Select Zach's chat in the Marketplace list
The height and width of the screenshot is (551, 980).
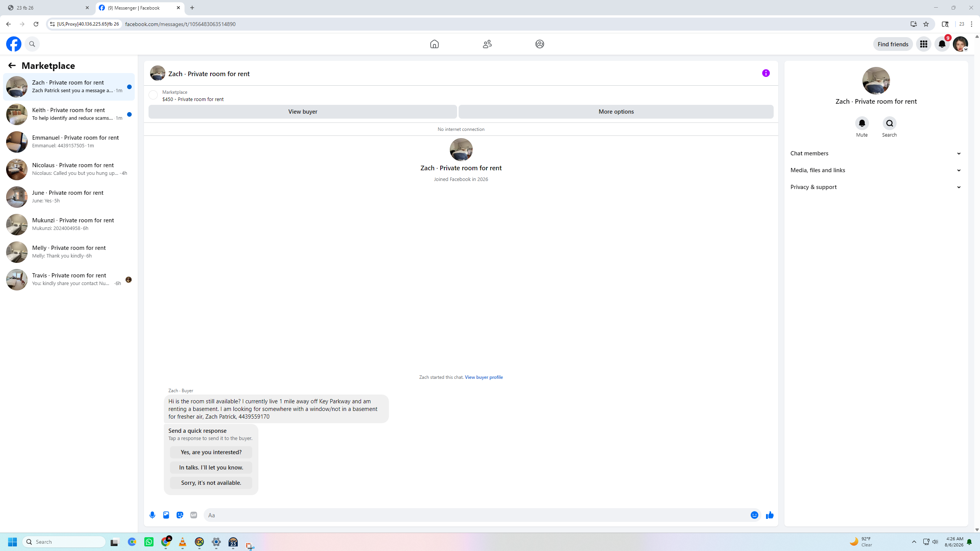pos(69,86)
